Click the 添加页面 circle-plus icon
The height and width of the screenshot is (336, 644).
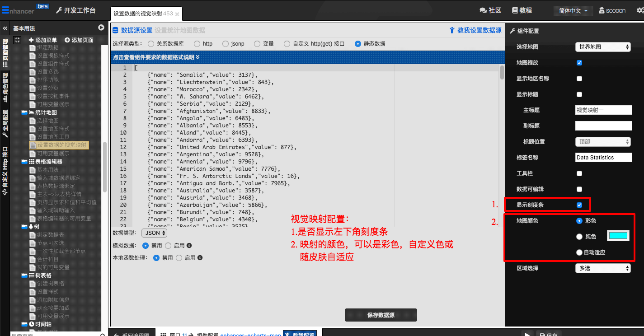[x=67, y=40]
